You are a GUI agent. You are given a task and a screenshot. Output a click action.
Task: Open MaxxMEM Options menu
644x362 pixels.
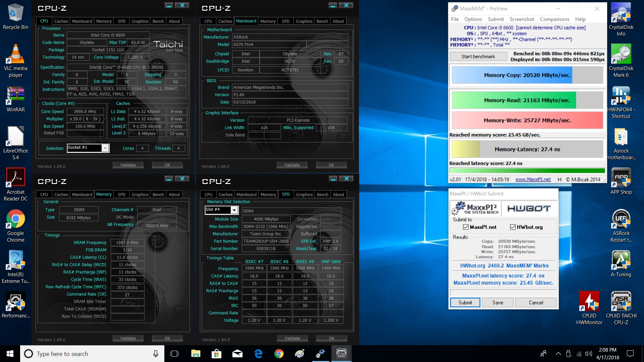pyautogui.click(x=473, y=19)
